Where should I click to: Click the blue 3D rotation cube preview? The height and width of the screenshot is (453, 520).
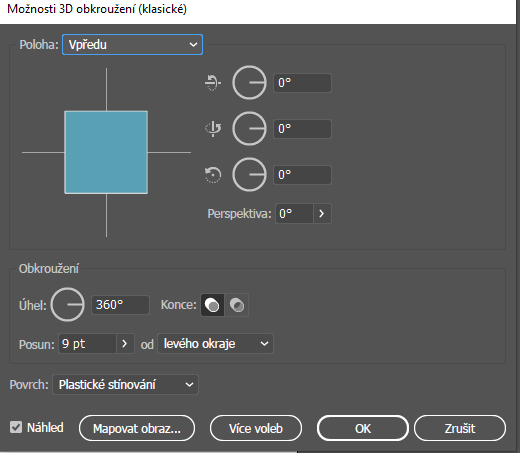[x=106, y=152]
